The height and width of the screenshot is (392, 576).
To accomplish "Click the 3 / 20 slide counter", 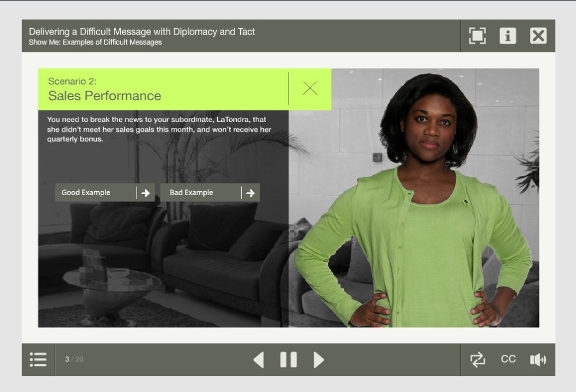I will pyautogui.click(x=74, y=359).
